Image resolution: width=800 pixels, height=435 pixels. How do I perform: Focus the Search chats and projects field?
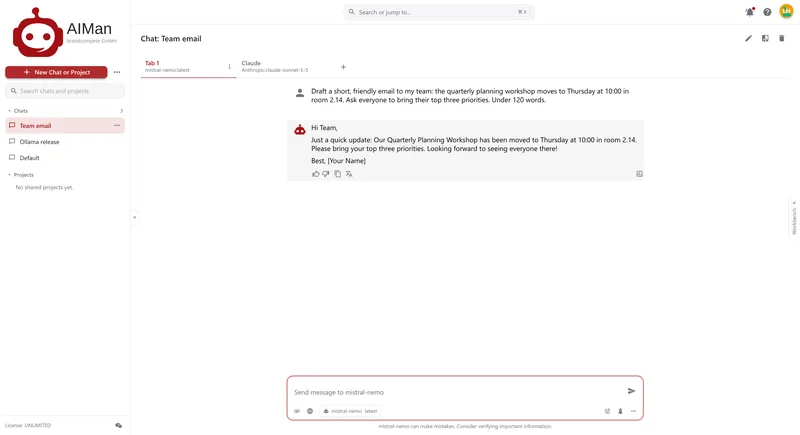coord(65,91)
